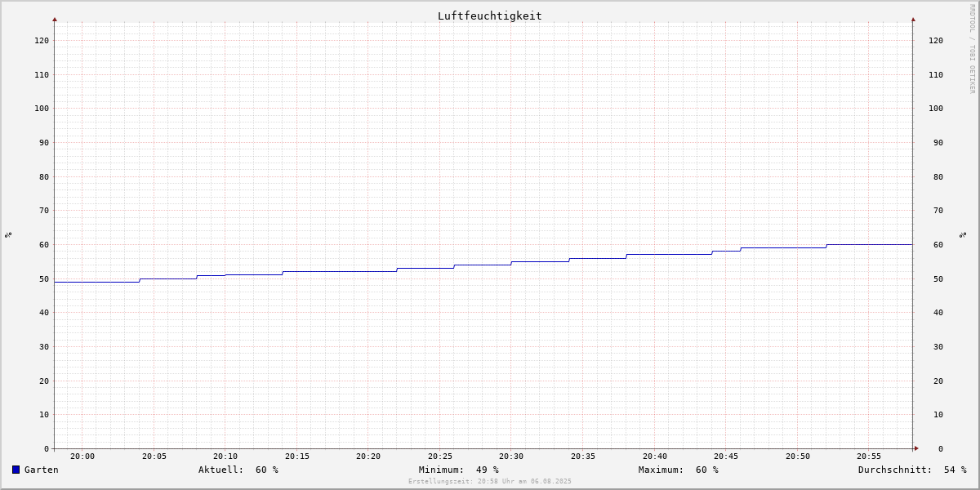Click the Luftfeuchtigkeit chart title

(489, 16)
